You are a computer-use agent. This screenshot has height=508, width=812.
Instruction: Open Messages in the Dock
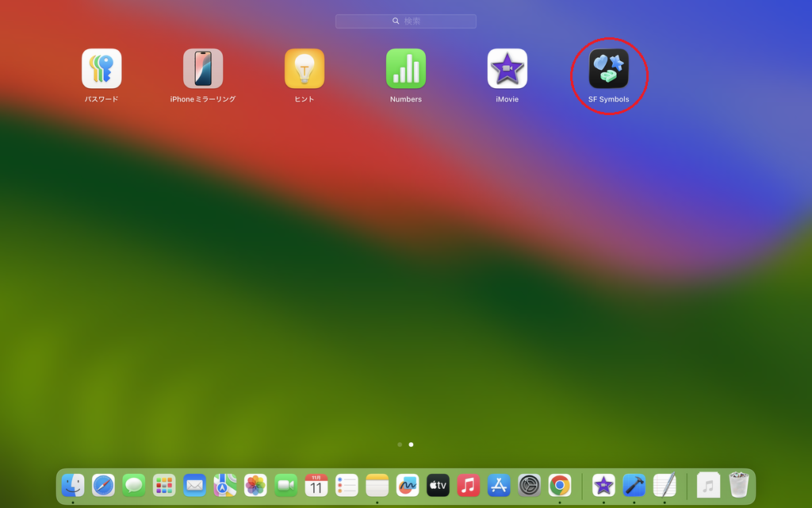(134, 485)
